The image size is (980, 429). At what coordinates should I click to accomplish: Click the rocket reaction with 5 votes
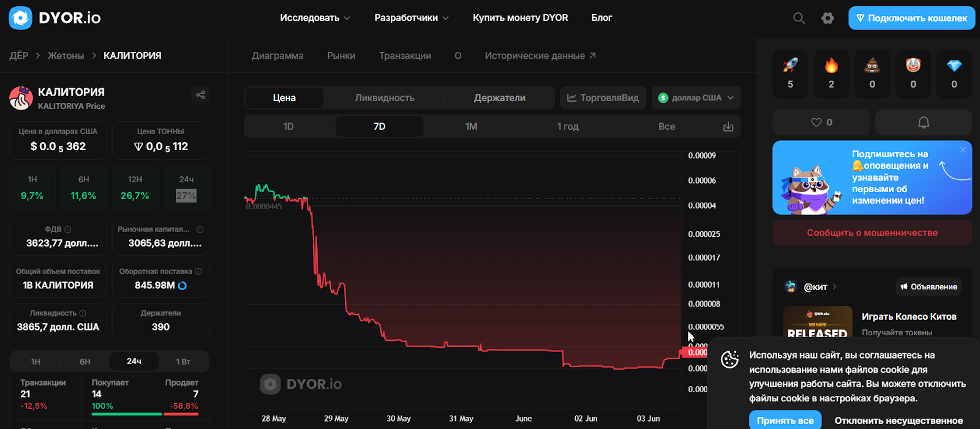point(790,74)
